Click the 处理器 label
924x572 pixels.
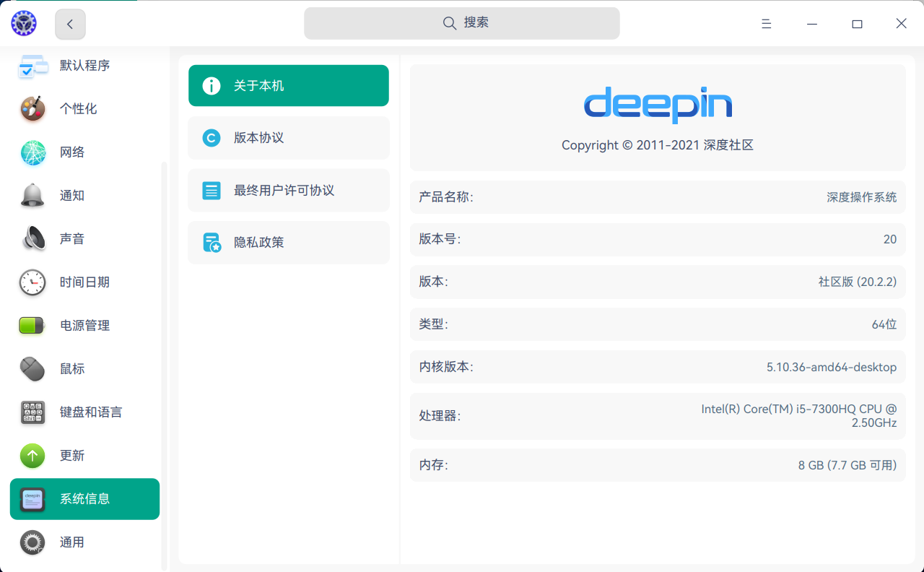coord(440,416)
